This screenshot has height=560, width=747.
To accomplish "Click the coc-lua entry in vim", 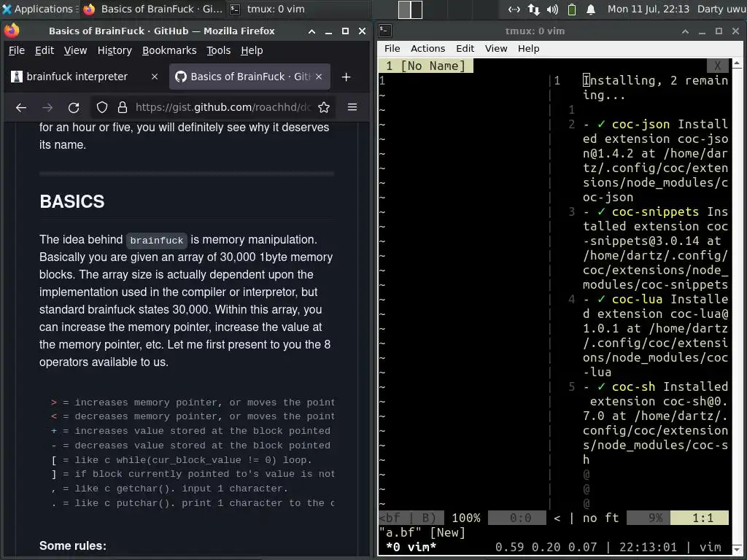I will [x=656, y=335].
